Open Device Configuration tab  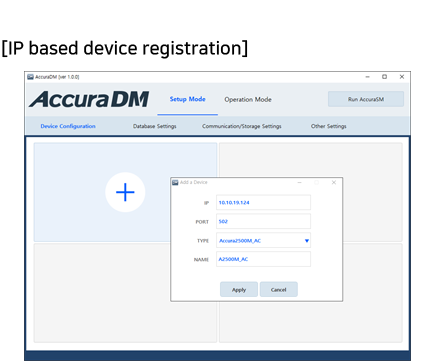pyautogui.click(x=68, y=126)
